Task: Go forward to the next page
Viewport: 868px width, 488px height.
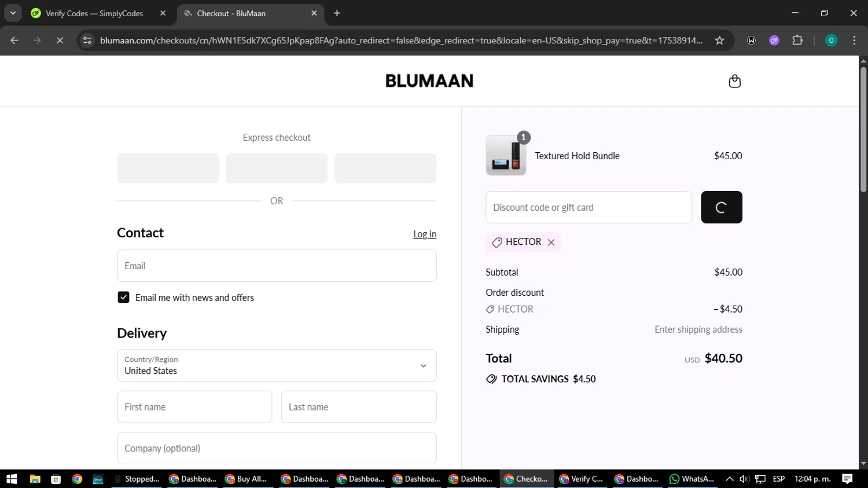Action: (x=37, y=41)
